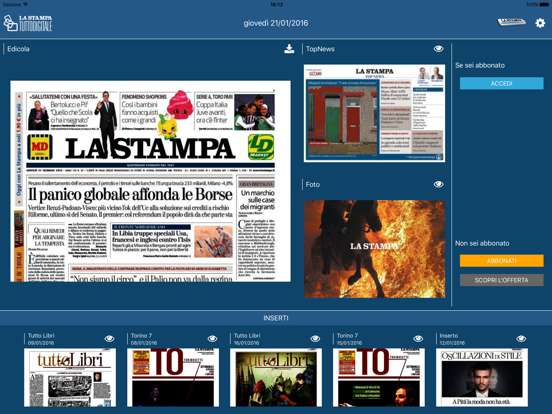Preview Inserto 12/01/2016 via eye icon

(521, 339)
